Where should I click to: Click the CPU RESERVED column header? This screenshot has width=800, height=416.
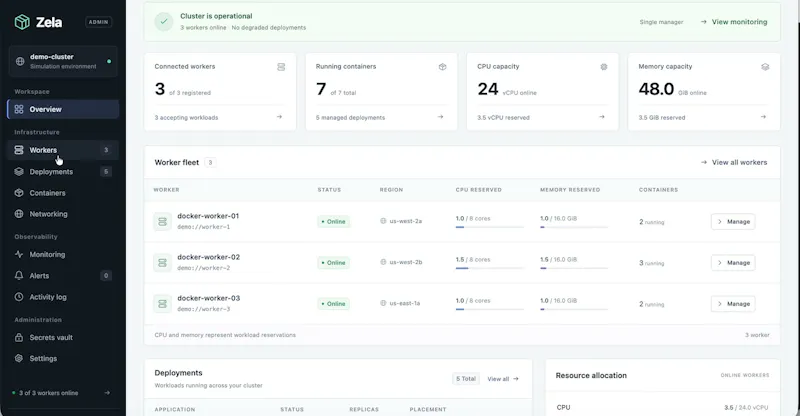pyautogui.click(x=479, y=190)
